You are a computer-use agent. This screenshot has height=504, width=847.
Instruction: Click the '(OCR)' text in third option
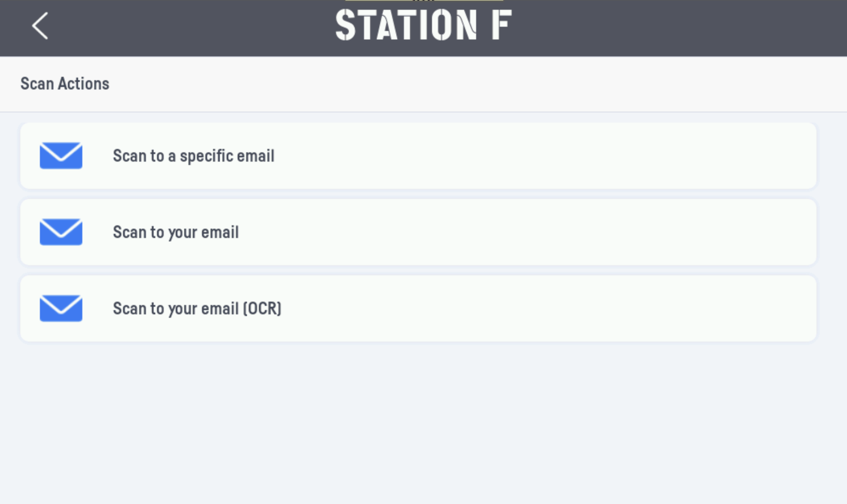(262, 308)
